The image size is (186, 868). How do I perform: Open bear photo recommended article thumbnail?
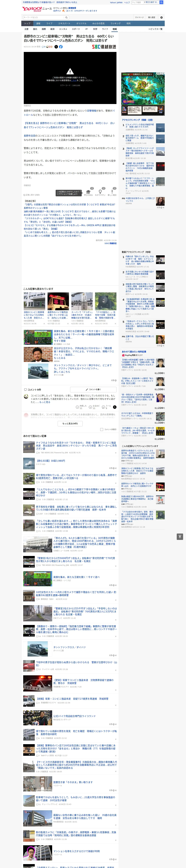106,301
